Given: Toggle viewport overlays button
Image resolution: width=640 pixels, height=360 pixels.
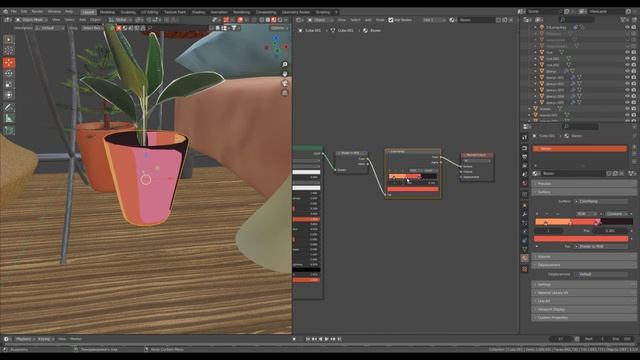Looking at the screenshot, I should click(x=240, y=20).
